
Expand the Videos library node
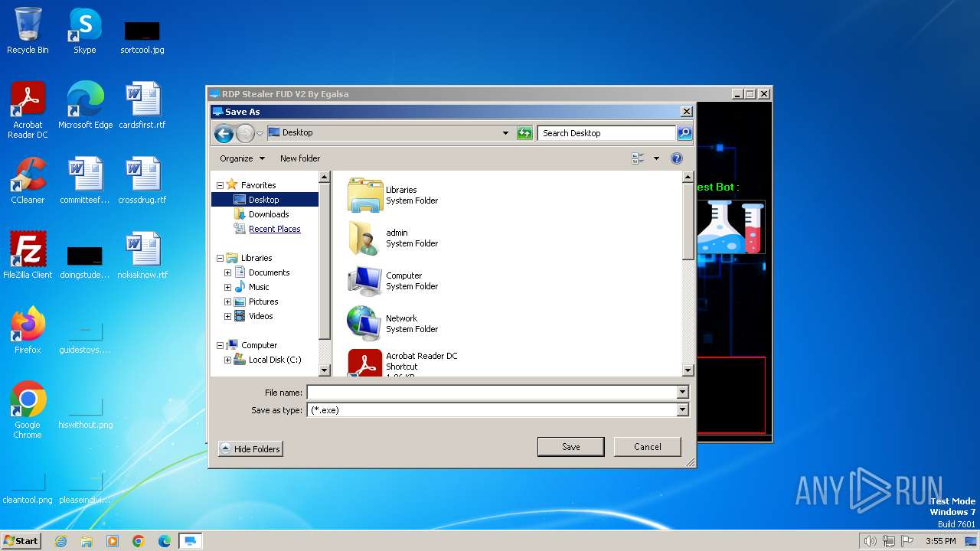(x=227, y=316)
